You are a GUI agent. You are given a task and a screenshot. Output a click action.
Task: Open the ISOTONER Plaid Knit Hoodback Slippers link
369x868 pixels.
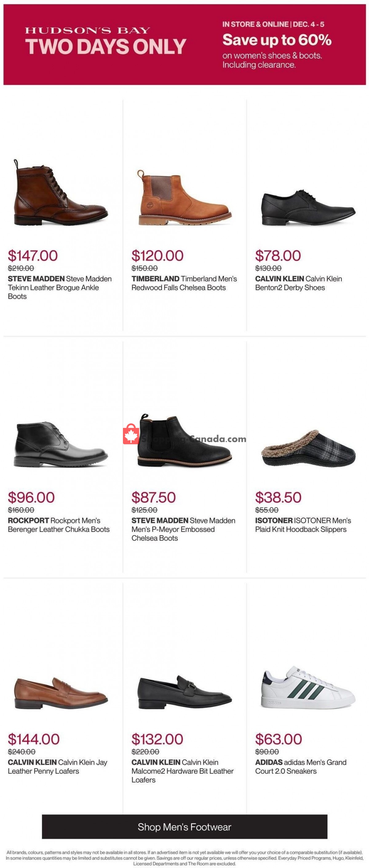click(x=303, y=525)
